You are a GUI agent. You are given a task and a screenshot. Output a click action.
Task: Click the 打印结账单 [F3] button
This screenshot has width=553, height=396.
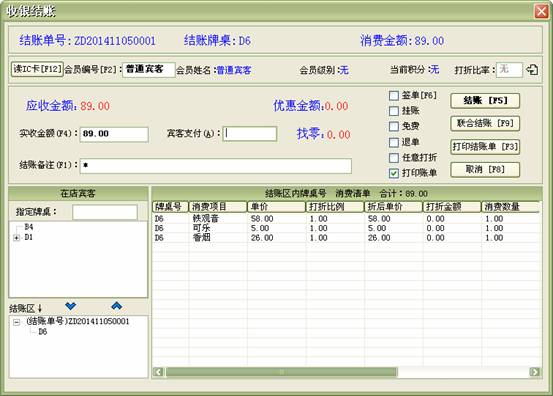pyautogui.click(x=485, y=147)
